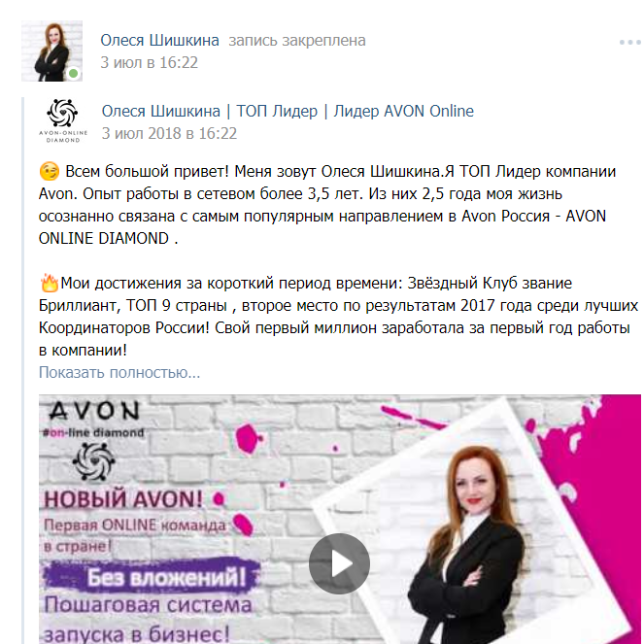
Task: Open post timestamp 3 июл в 16:22
Action: [149, 62]
